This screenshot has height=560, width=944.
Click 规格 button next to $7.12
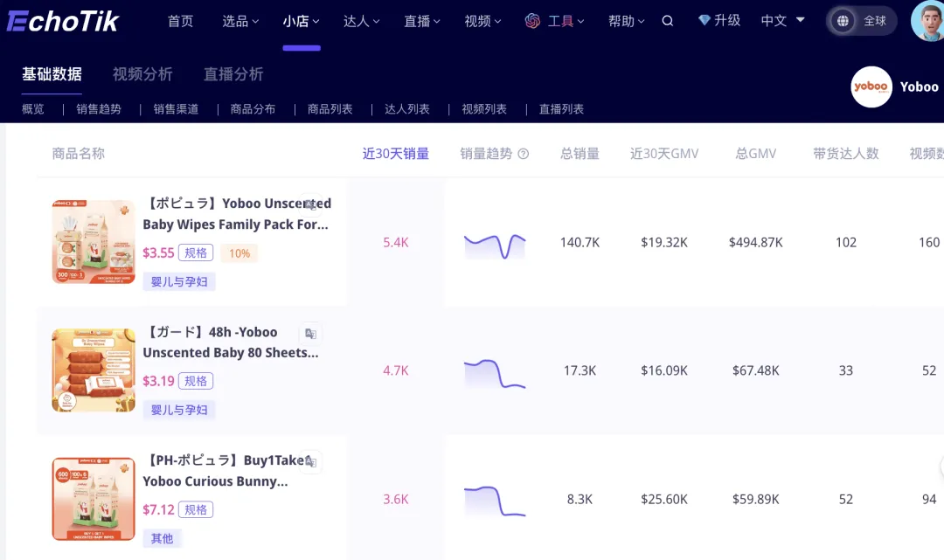click(196, 509)
